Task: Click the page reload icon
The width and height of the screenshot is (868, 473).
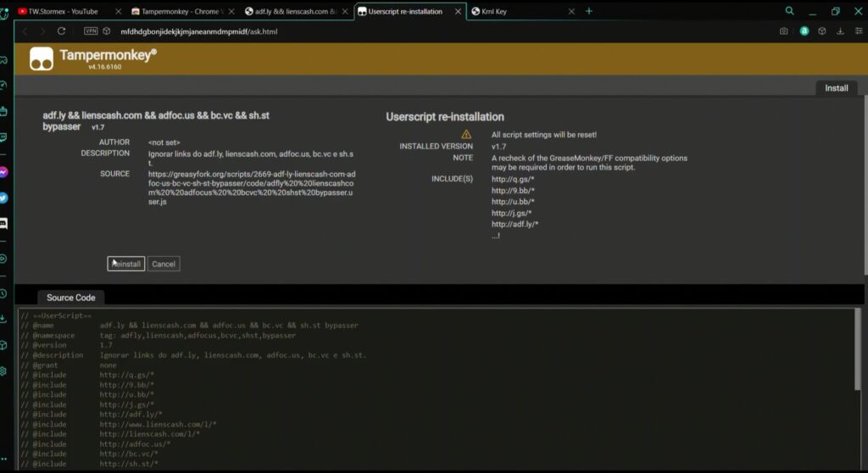Action: [x=61, y=31]
